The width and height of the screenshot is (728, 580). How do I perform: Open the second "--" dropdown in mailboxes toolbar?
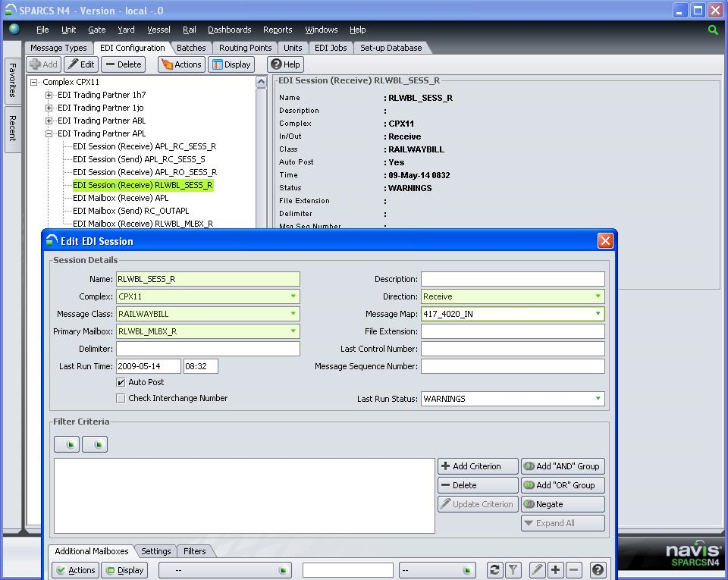point(438,570)
